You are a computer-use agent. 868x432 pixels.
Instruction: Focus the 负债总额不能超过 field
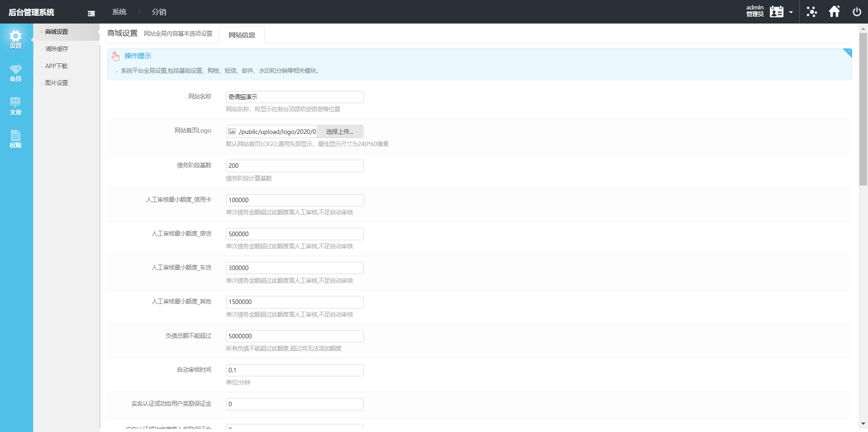(295, 336)
